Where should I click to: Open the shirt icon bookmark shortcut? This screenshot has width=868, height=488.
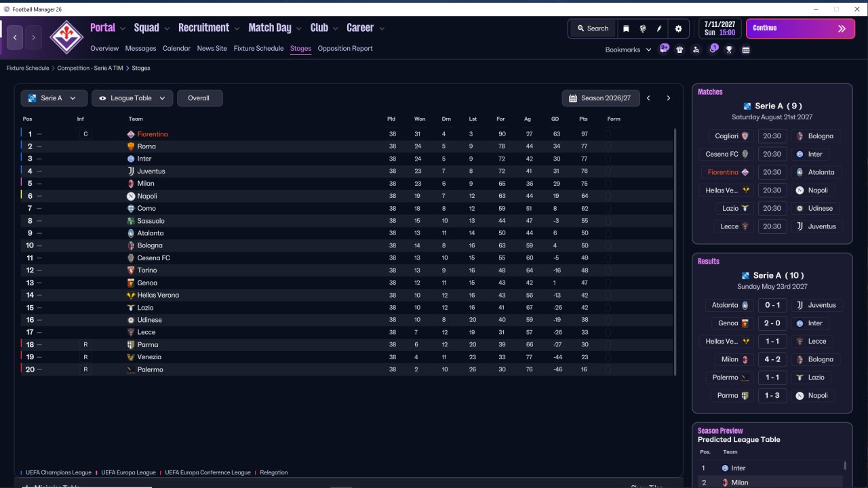click(x=679, y=49)
